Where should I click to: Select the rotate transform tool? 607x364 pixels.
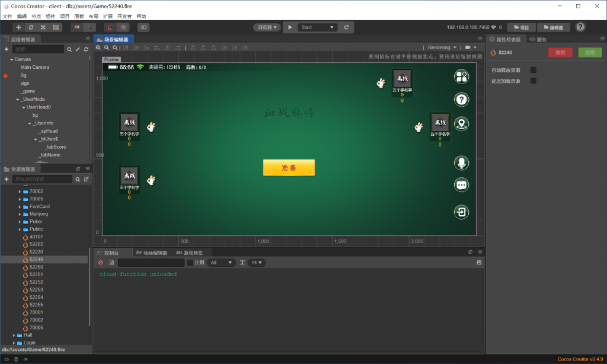[31, 27]
